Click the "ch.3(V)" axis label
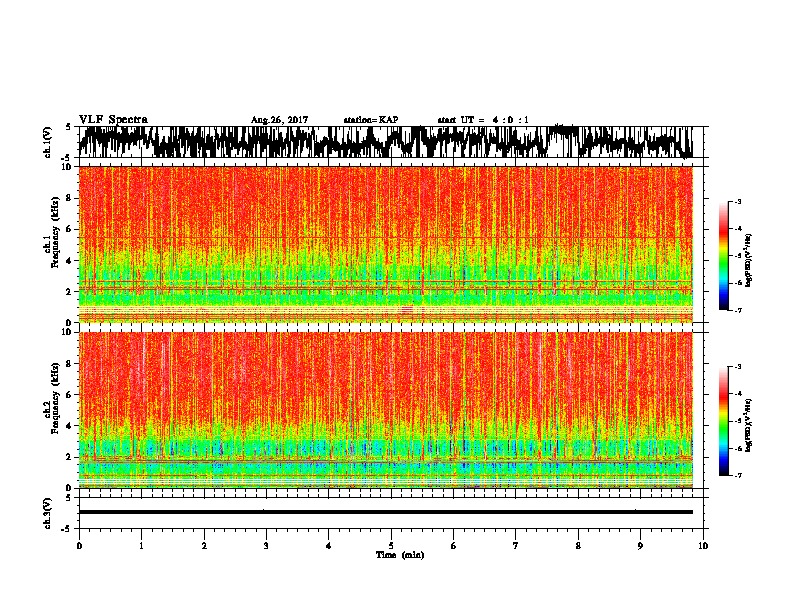The image size is (792, 612). pyautogui.click(x=48, y=513)
